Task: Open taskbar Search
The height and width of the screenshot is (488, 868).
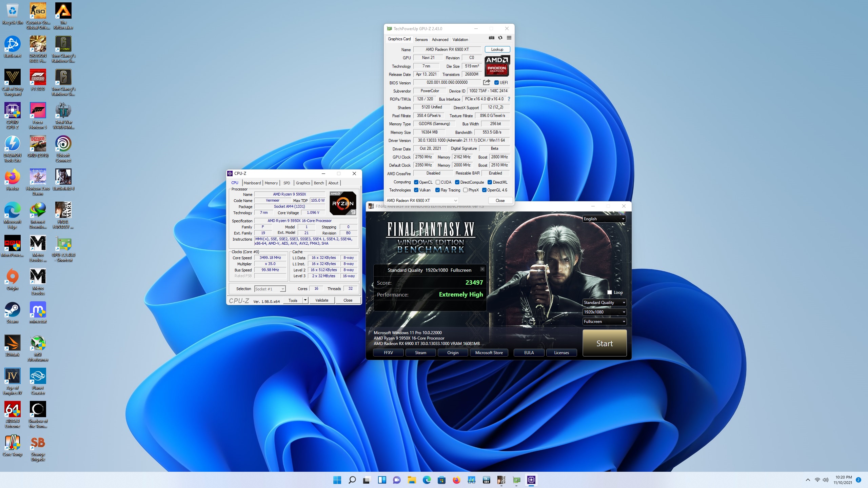Action: (352, 480)
